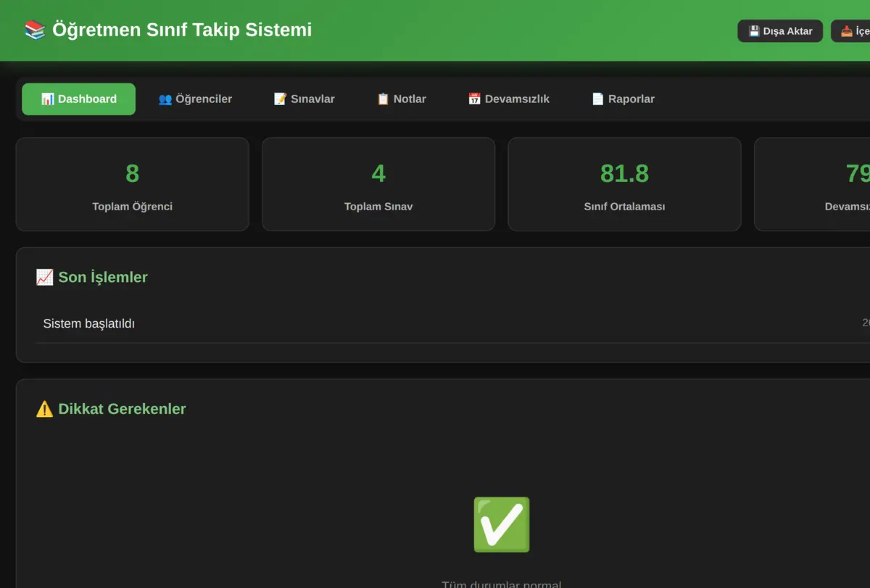Click the value "8" for total students
This screenshot has height=588, width=870.
pos(132,173)
